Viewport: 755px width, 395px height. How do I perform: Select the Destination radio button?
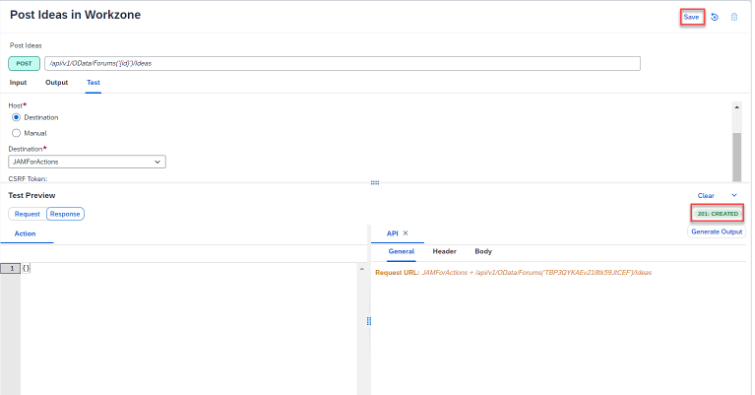click(x=16, y=117)
